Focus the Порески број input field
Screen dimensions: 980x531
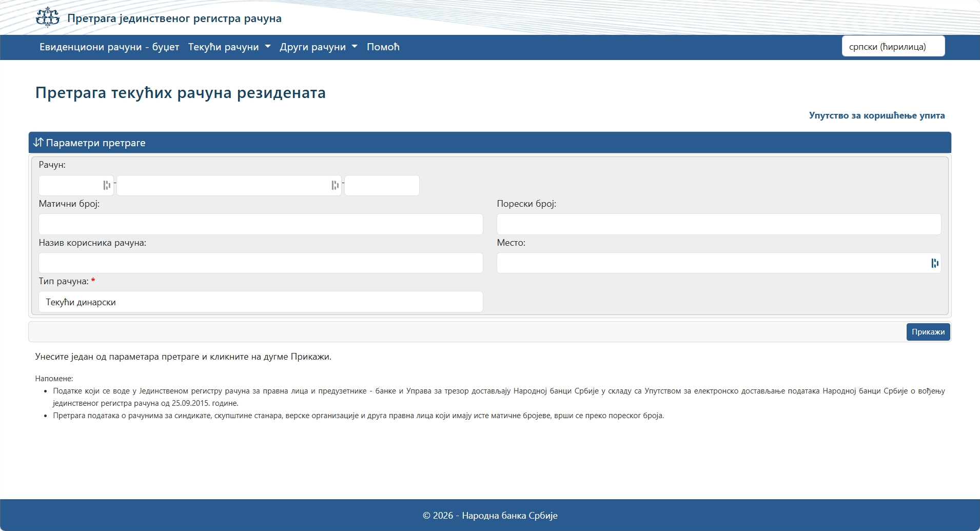tap(718, 224)
